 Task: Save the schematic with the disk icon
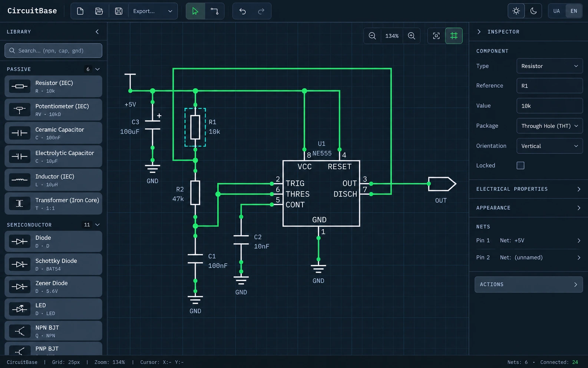click(119, 11)
